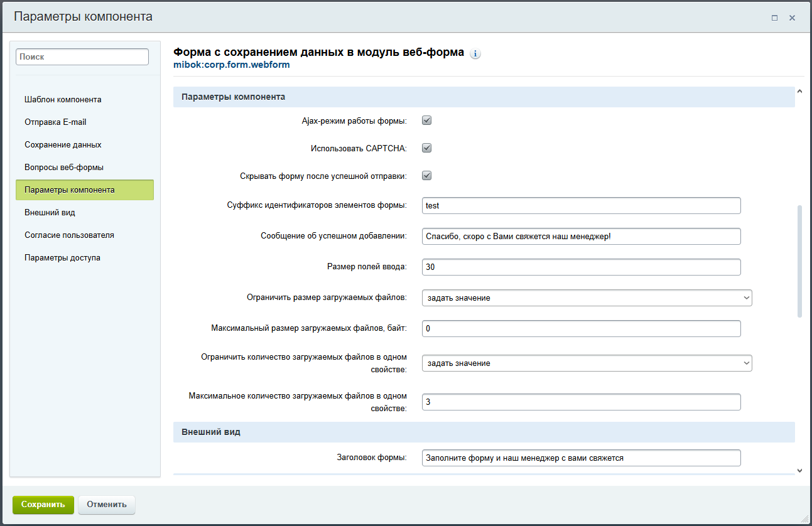This screenshot has height=526, width=812.
Task: Close the Параметры компонента dialog
Action: (793, 18)
